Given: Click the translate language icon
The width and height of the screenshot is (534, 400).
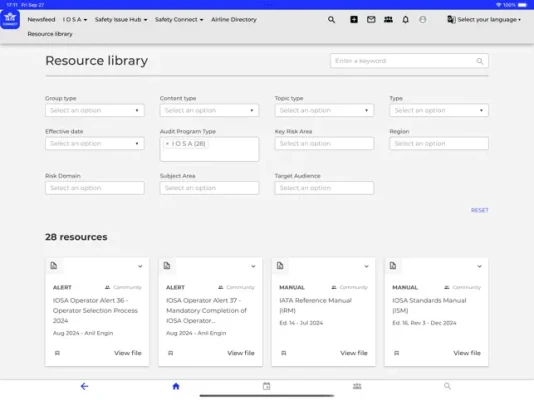Looking at the screenshot, I should 451,19.
